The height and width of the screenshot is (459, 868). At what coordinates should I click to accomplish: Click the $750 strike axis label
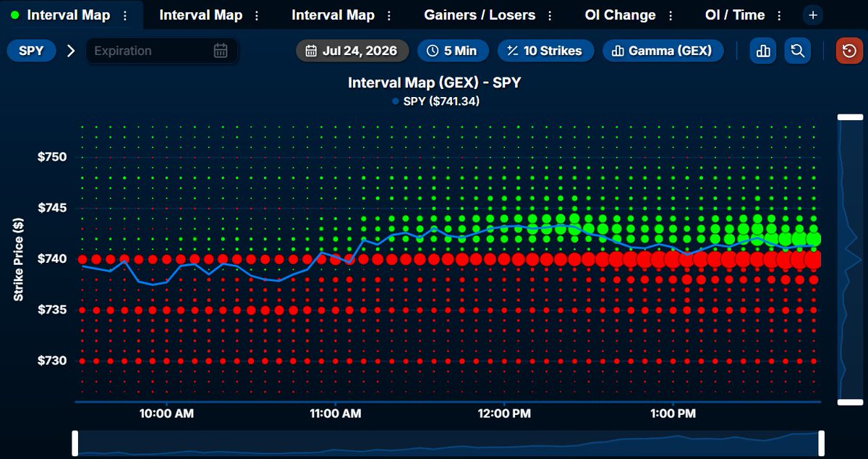[x=52, y=157]
